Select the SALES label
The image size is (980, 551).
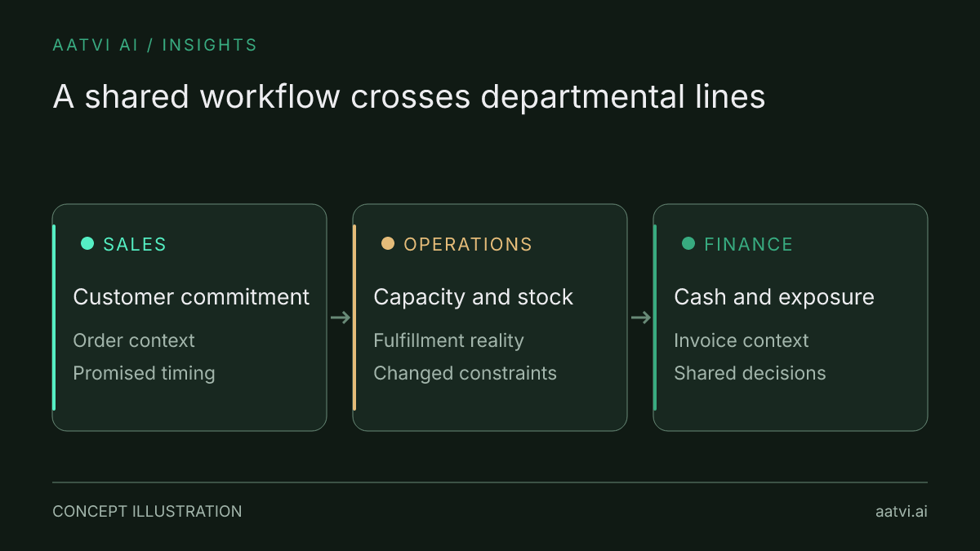point(135,244)
